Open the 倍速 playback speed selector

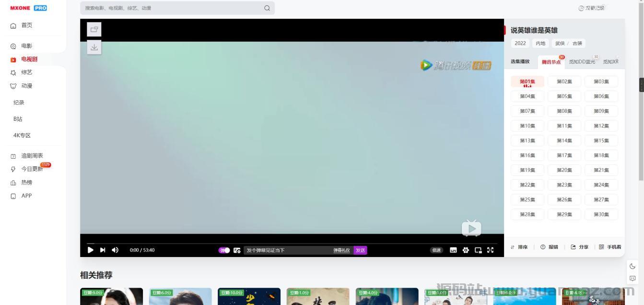(x=436, y=250)
